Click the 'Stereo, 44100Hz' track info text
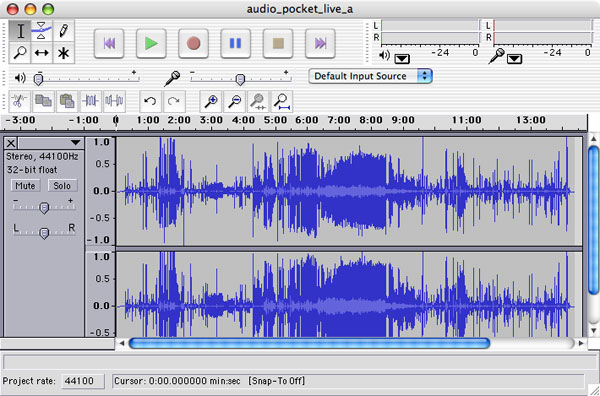The height and width of the screenshot is (396, 600). (x=42, y=156)
